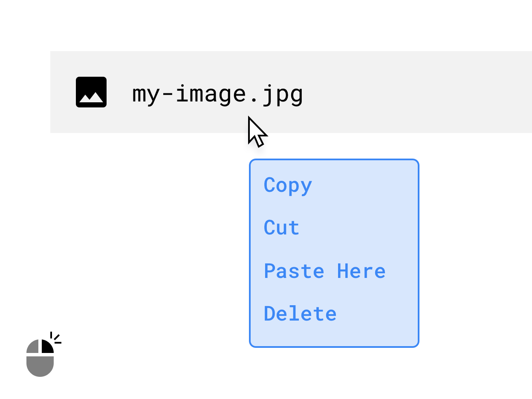Select the my-image.jpg file name

[217, 93]
